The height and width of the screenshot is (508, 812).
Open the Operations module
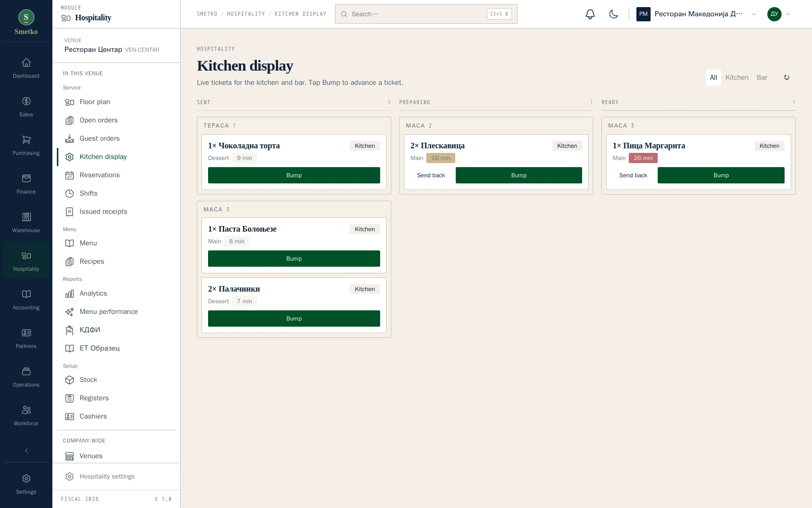click(26, 377)
